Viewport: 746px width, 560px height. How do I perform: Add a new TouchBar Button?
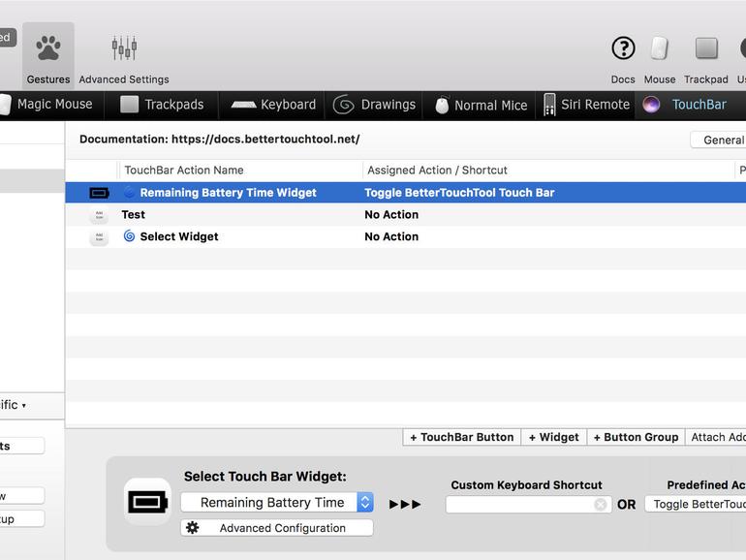click(462, 437)
